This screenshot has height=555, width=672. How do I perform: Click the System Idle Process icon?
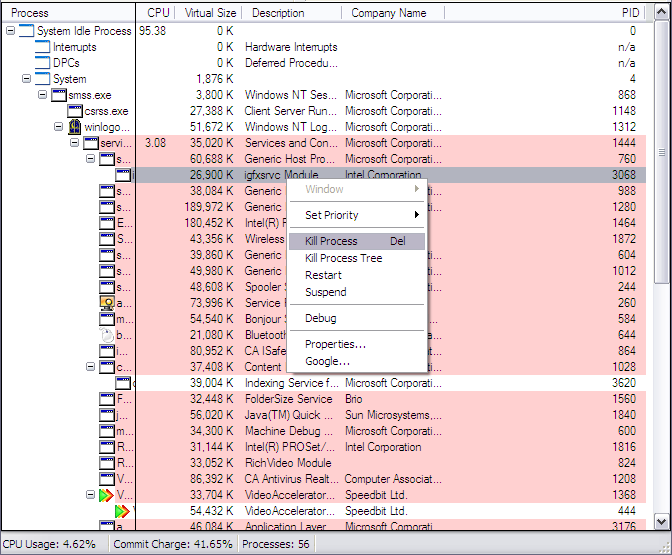tap(27, 31)
